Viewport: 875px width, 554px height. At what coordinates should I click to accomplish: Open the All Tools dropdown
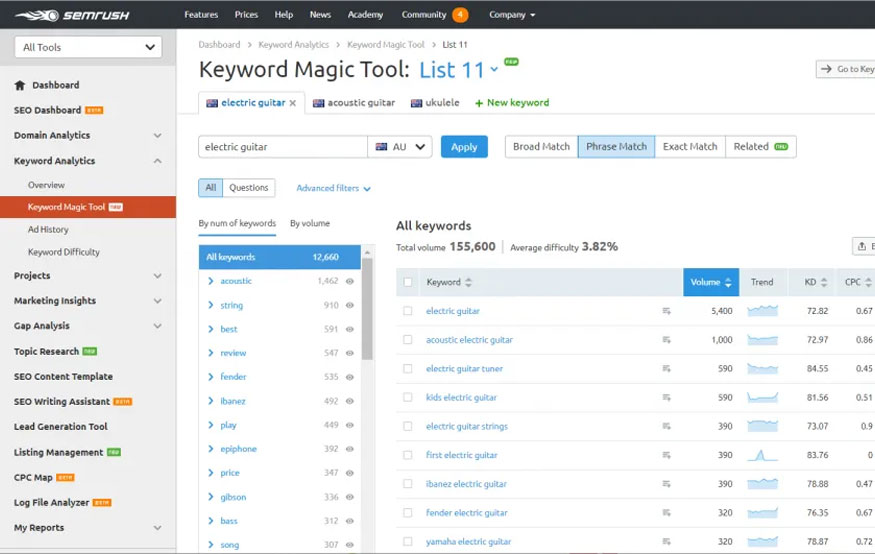coord(88,47)
